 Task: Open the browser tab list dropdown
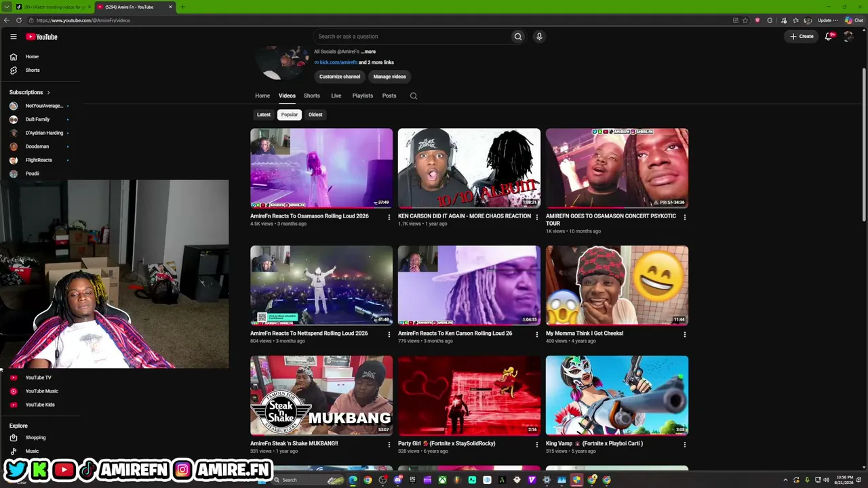(x=7, y=7)
